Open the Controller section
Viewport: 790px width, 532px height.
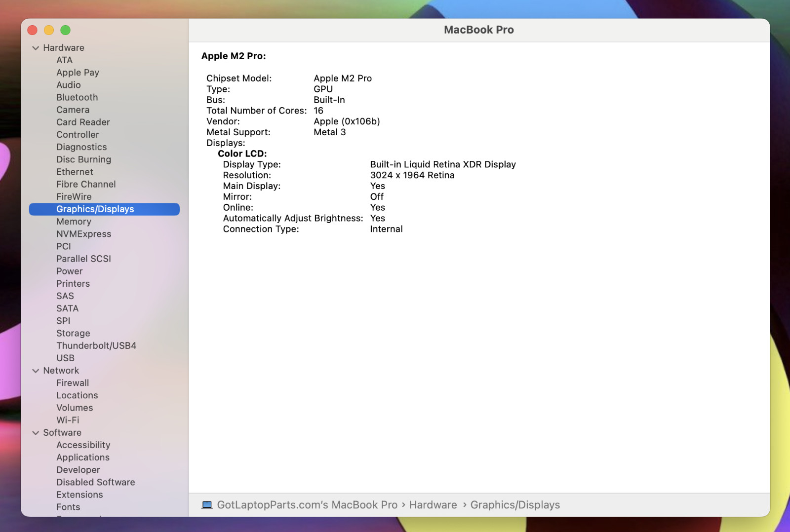[78, 134]
